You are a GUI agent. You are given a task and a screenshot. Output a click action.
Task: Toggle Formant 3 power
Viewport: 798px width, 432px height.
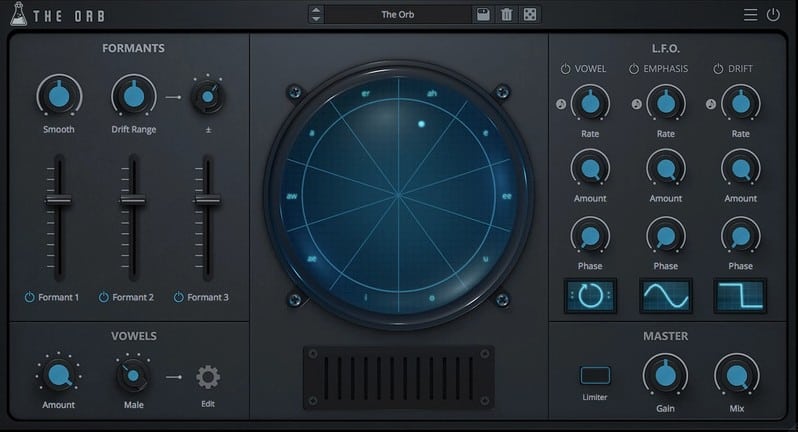(x=179, y=297)
